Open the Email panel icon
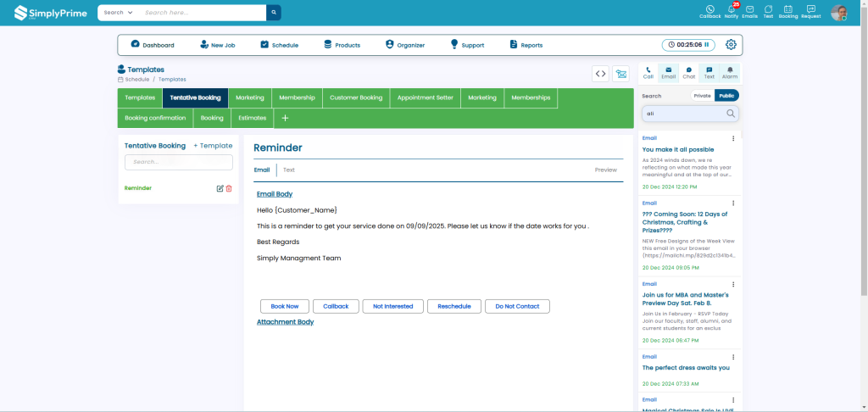 668,73
